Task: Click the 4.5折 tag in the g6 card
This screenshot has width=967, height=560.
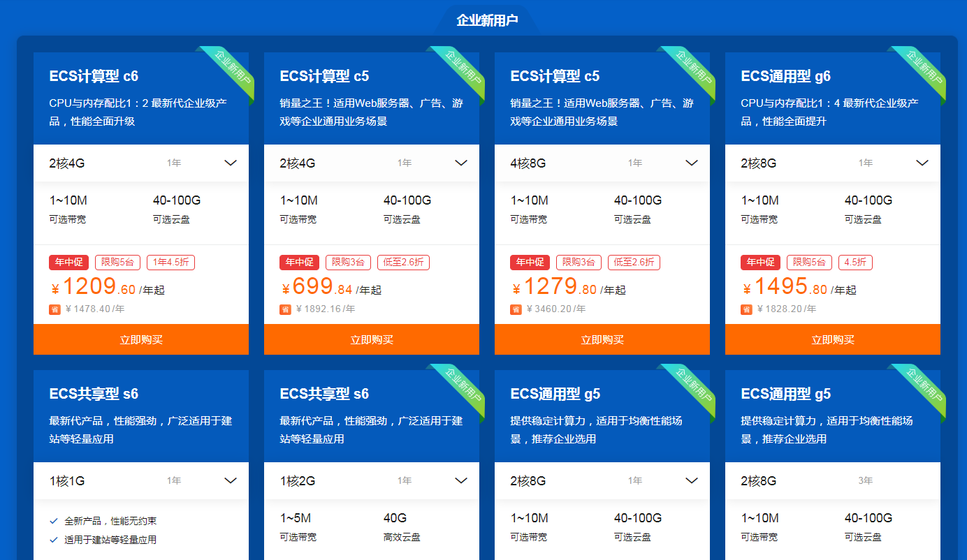Action: pos(855,263)
